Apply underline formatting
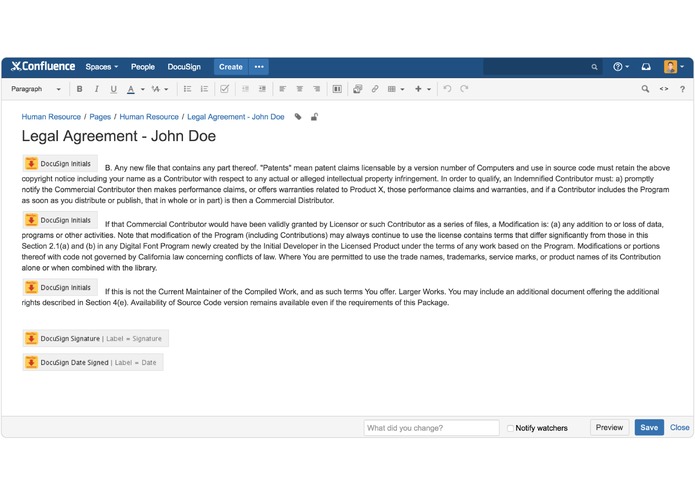The height and width of the screenshot is (494, 695). coord(113,89)
